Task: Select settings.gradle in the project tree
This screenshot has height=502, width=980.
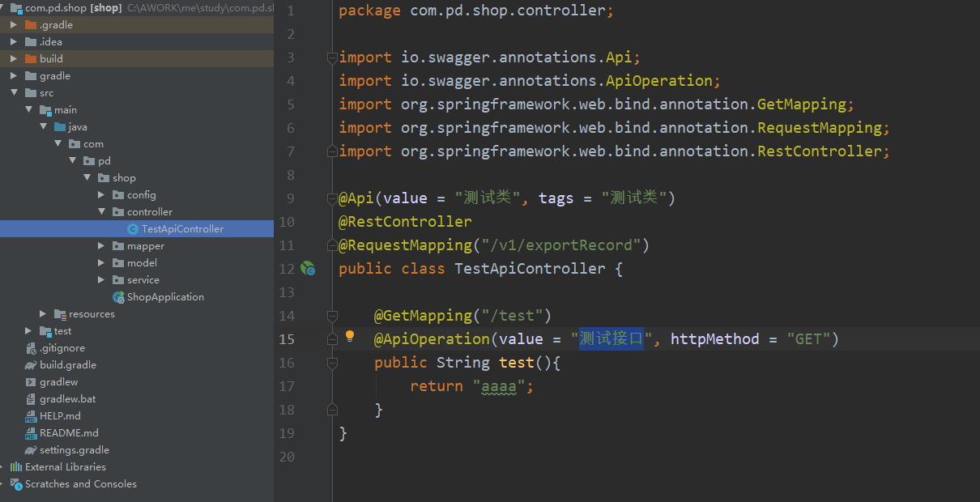Action: tap(75, 450)
